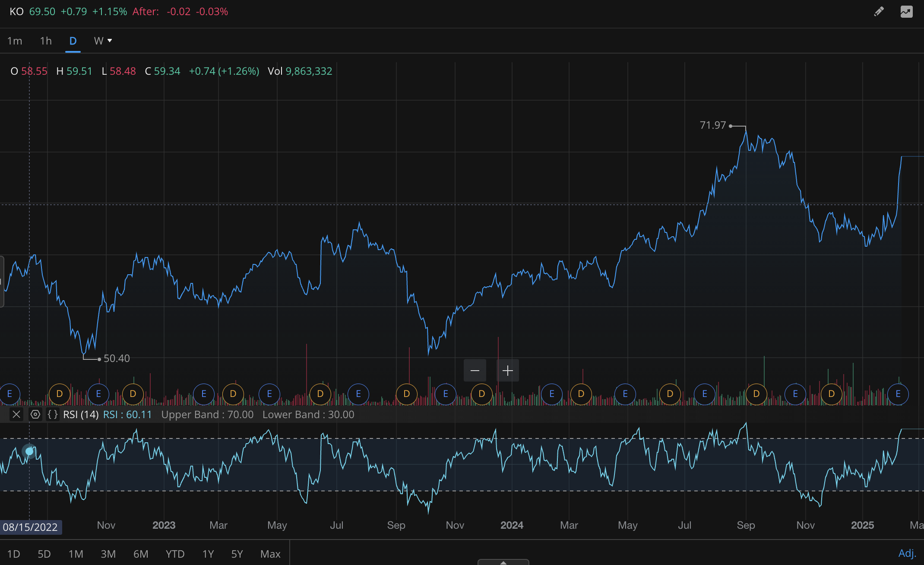Viewport: 924px width, 565px height.
Task: Expand the left edge side panel handle
Action: pos(2,282)
